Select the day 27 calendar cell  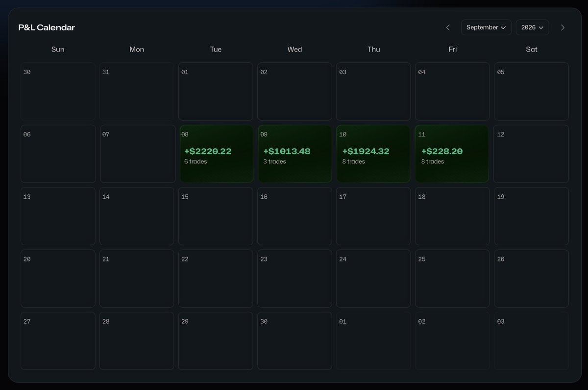[58, 341]
